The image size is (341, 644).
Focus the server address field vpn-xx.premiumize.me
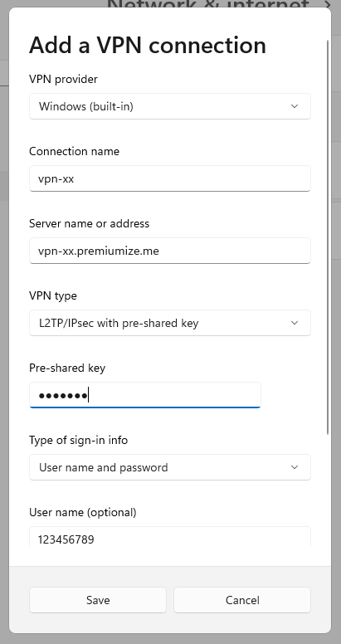[x=170, y=251]
